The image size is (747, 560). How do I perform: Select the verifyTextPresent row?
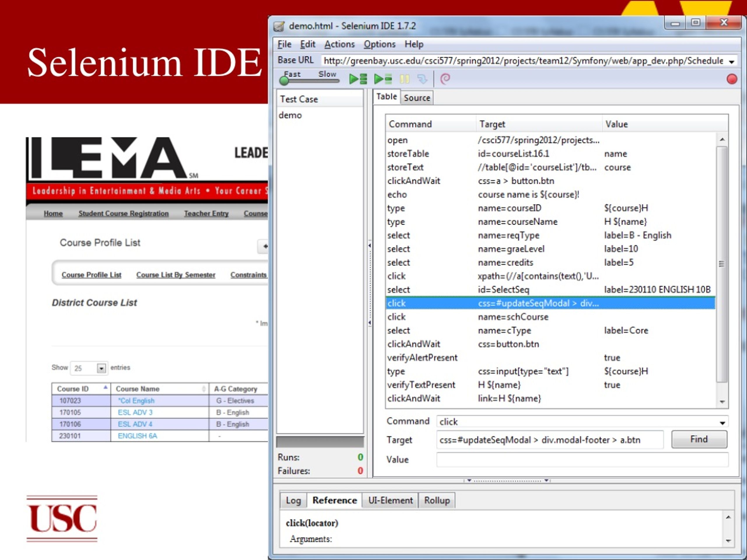(x=550, y=385)
